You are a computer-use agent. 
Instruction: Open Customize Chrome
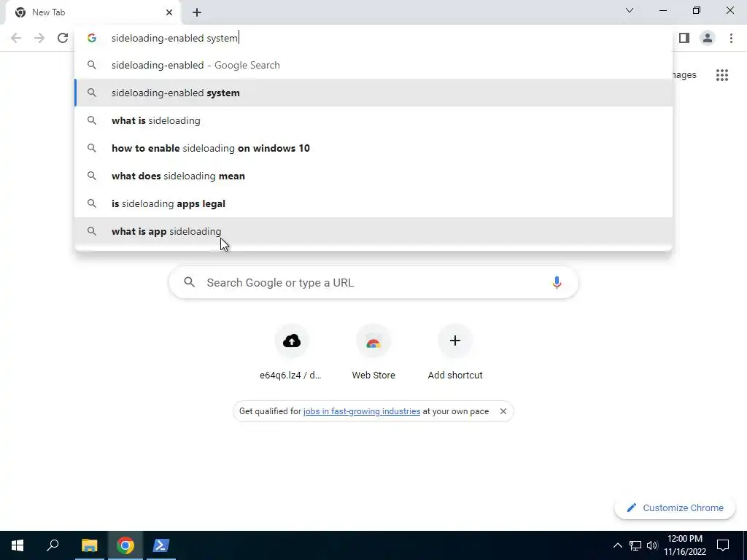pos(675,507)
